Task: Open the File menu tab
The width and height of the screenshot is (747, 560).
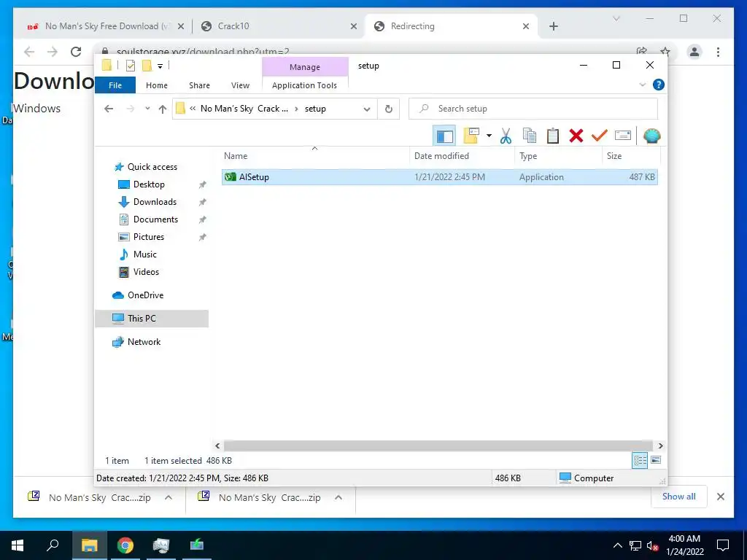Action: tap(115, 85)
